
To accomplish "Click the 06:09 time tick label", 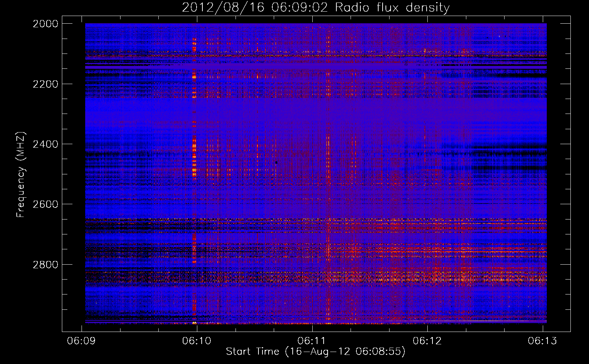I will (x=82, y=341).
